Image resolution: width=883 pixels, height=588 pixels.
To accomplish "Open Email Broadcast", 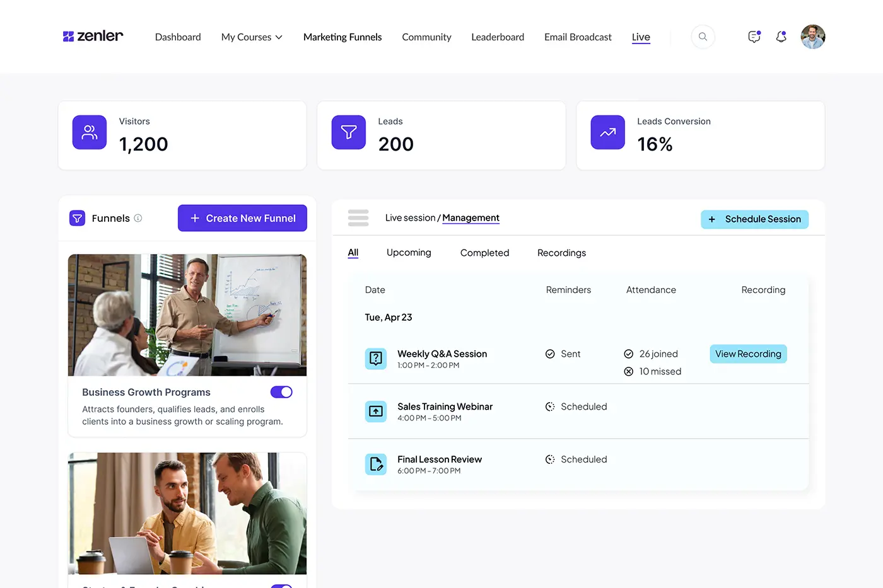I will tap(578, 37).
